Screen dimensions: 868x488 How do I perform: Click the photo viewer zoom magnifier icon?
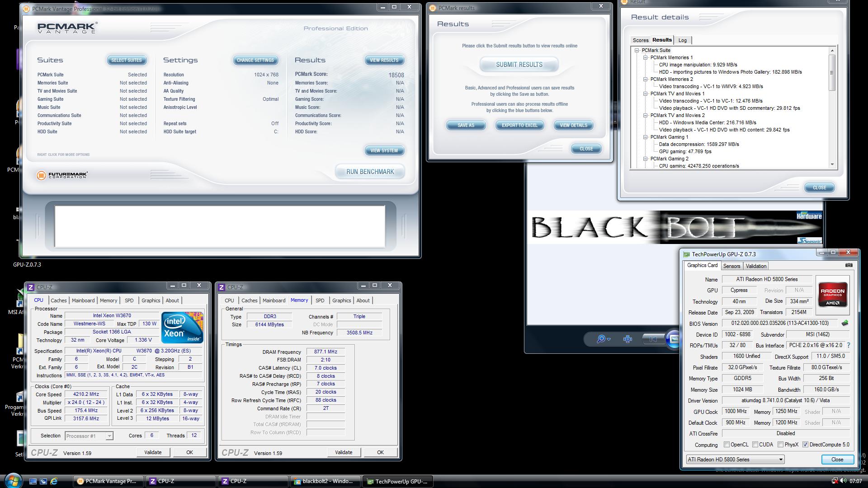click(x=601, y=339)
